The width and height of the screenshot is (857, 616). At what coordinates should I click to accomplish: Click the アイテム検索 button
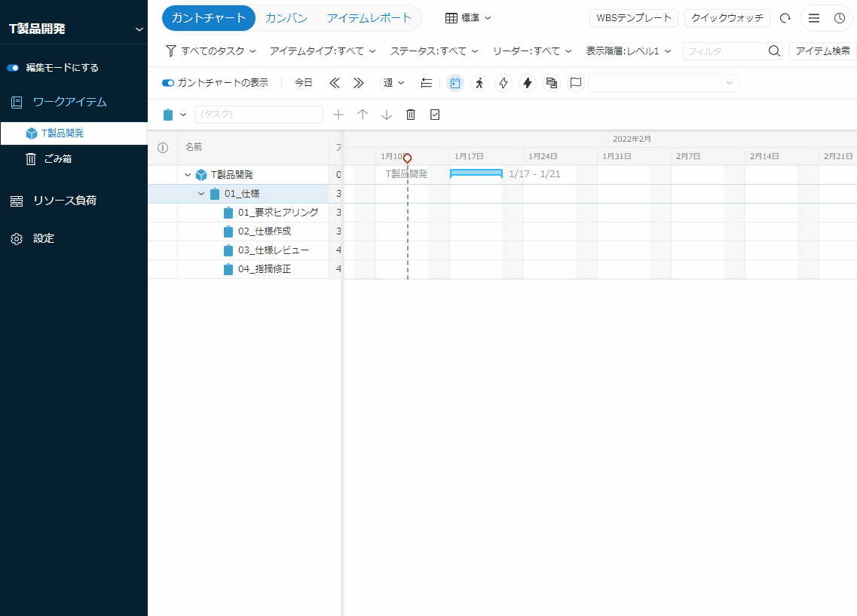[x=823, y=51]
